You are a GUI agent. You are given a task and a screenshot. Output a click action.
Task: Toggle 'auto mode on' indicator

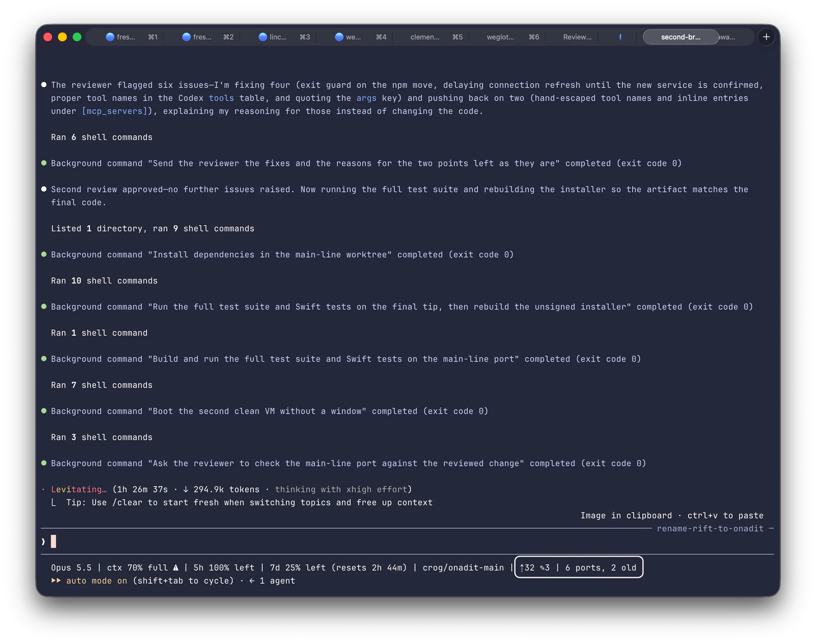97,581
